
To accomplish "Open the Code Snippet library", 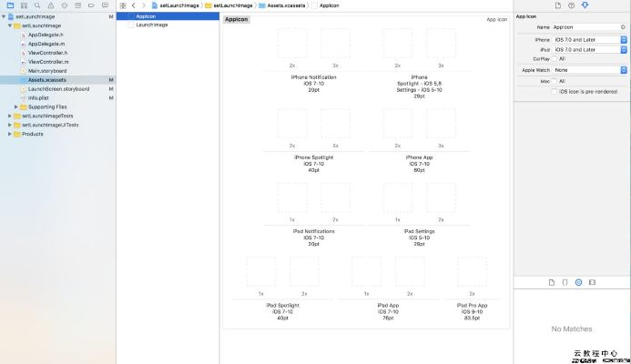I will click(x=565, y=283).
